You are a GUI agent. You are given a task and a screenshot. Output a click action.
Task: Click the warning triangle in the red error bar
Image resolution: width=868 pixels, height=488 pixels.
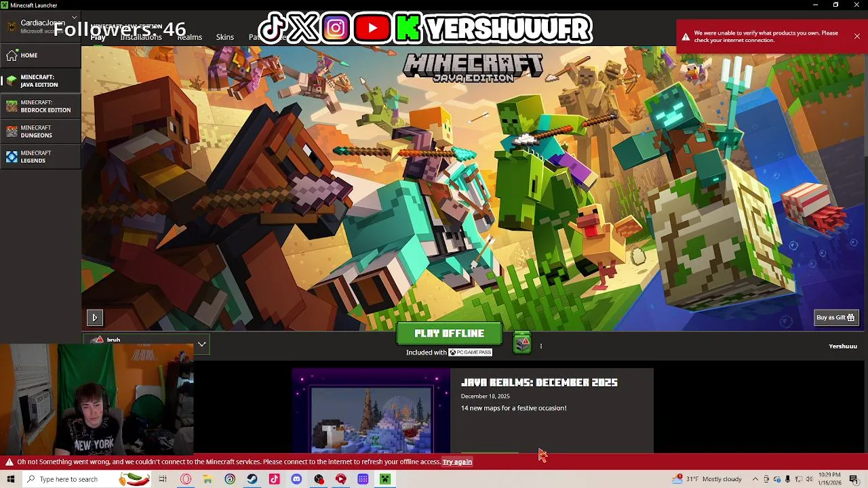click(9, 462)
